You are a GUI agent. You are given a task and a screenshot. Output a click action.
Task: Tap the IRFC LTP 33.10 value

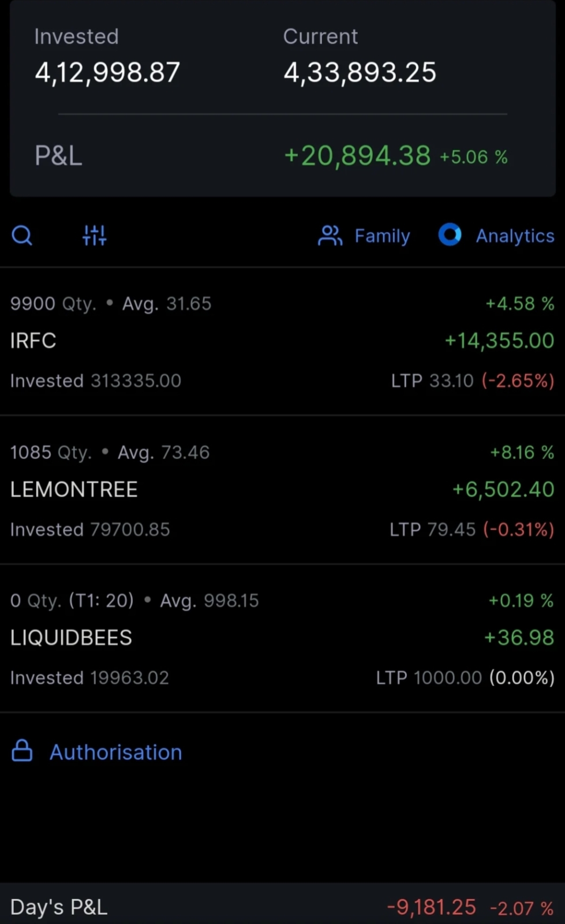(451, 381)
